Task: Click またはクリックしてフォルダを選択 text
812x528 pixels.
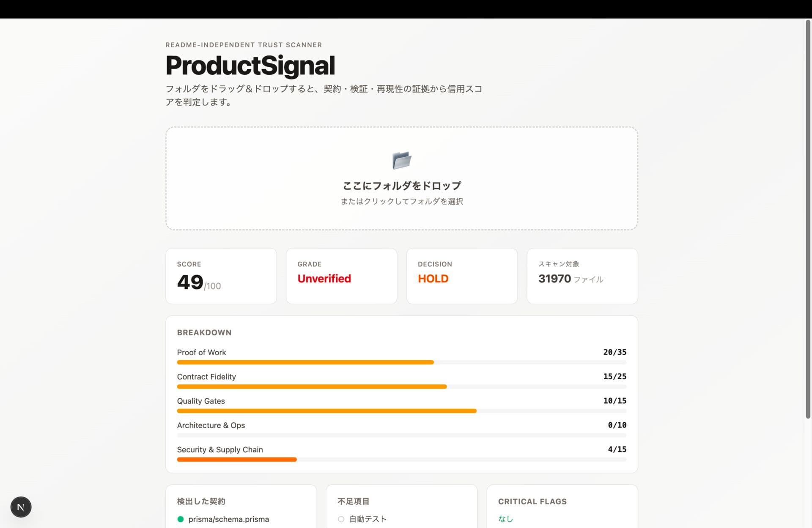Action: tap(401, 202)
